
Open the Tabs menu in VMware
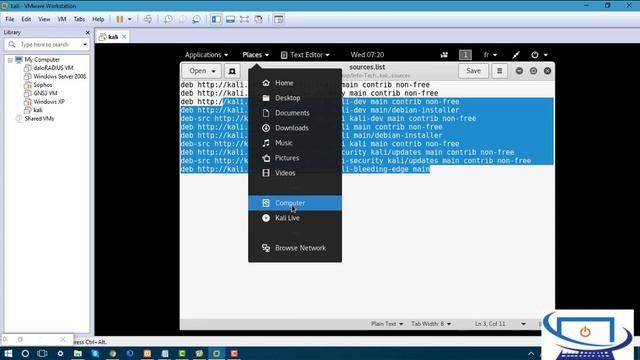pos(79,19)
